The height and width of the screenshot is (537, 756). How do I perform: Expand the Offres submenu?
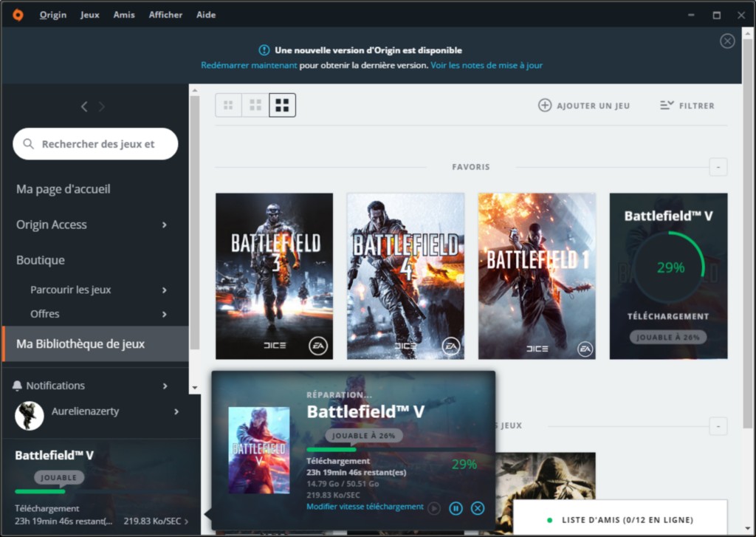(165, 314)
